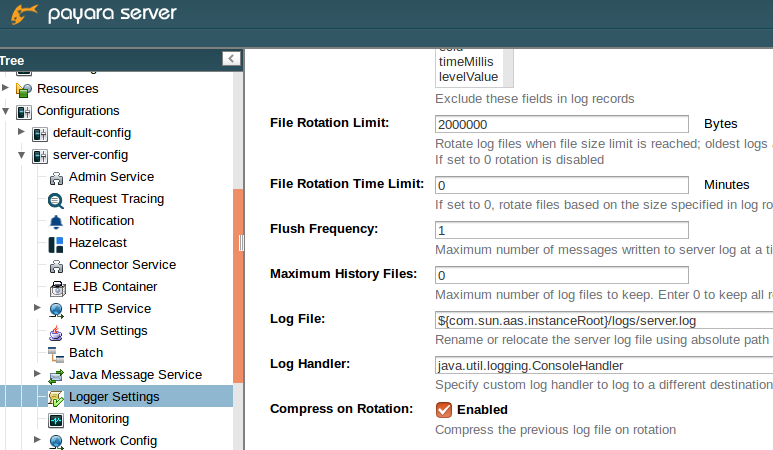This screenshot has height=450, width=773.
Task: Collapse the server-config node
Action: (21, 155)
